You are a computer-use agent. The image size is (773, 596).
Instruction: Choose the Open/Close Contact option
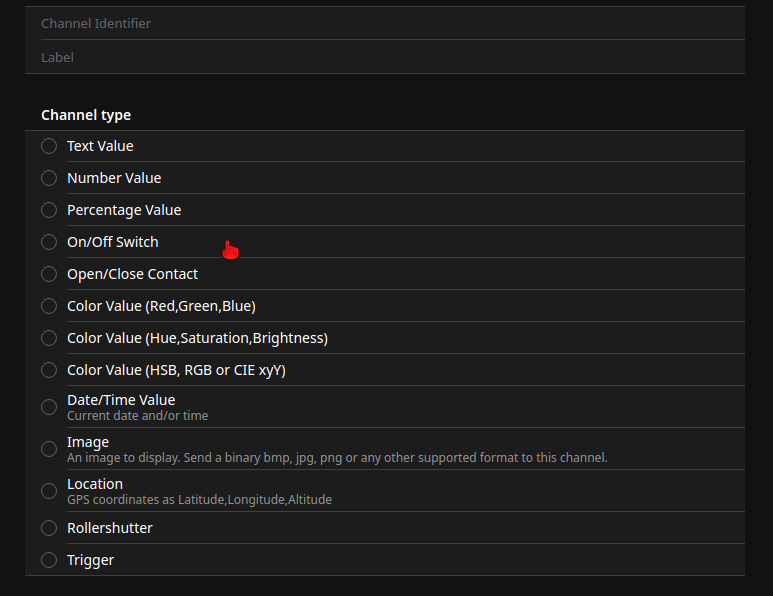[x=49, y=274]
